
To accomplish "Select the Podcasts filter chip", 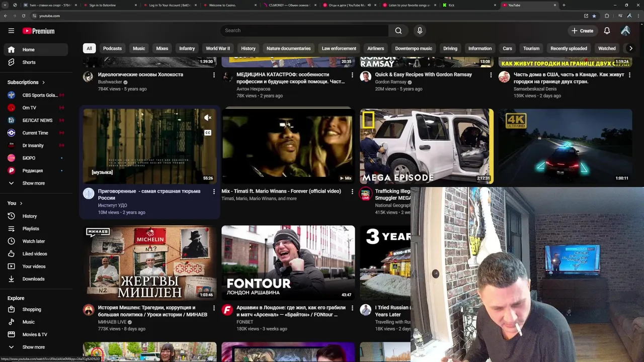I will tap(112, 48).
